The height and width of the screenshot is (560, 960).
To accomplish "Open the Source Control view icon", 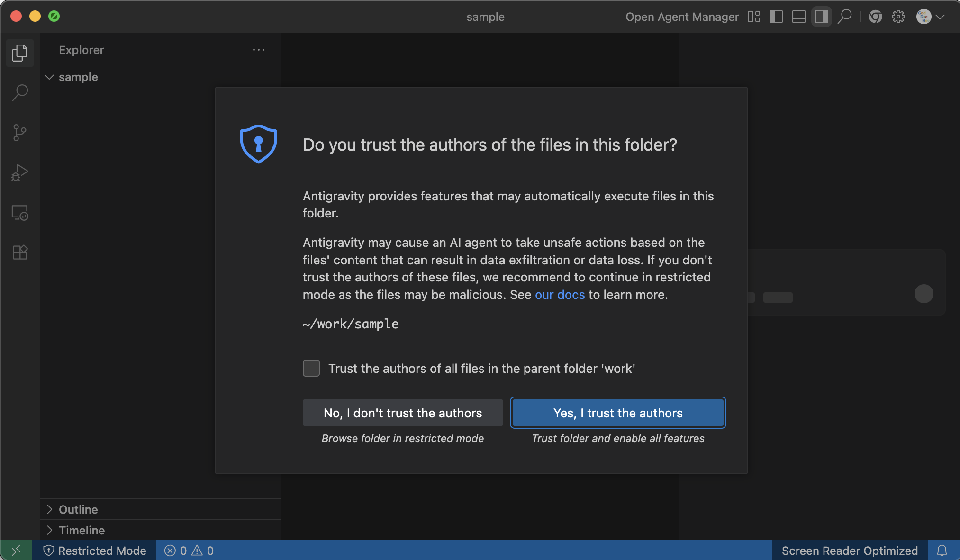I will tap(19, 132).
